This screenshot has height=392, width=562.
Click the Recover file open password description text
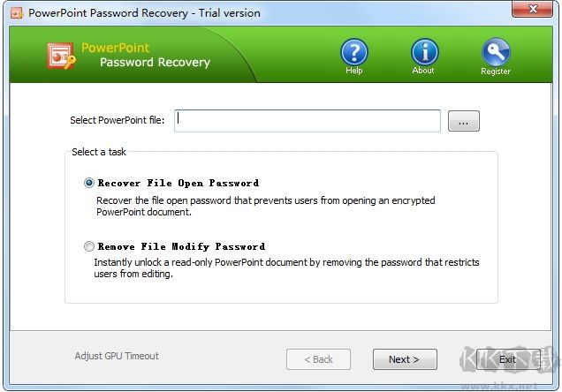pos(265,207)
